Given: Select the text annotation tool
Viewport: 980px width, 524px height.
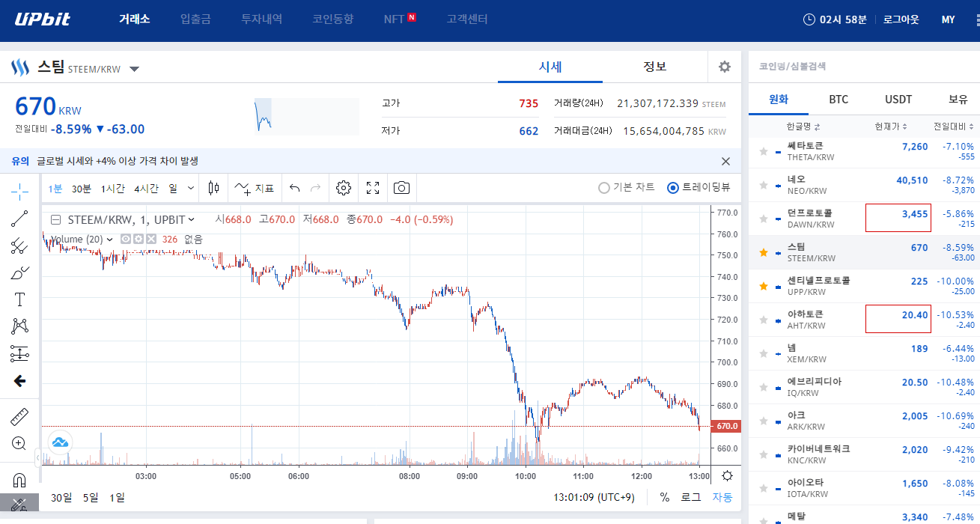Looking at the screenshot, I should [x=19, y=299].
